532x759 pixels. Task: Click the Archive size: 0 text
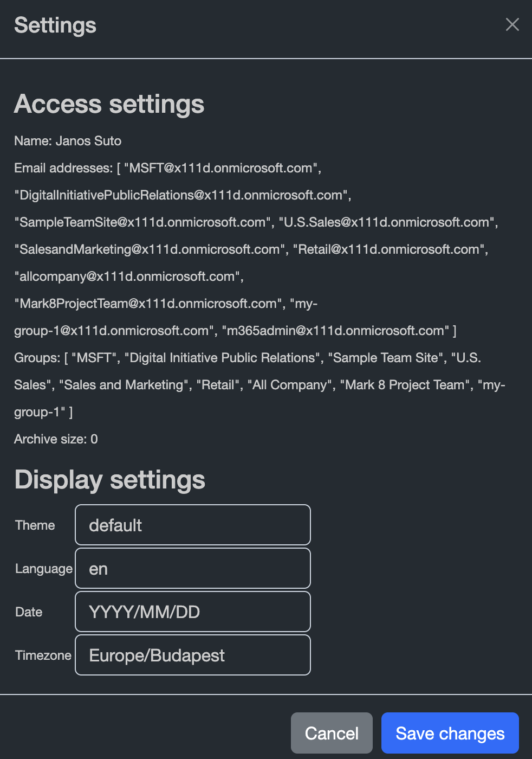tap(56, 439)
